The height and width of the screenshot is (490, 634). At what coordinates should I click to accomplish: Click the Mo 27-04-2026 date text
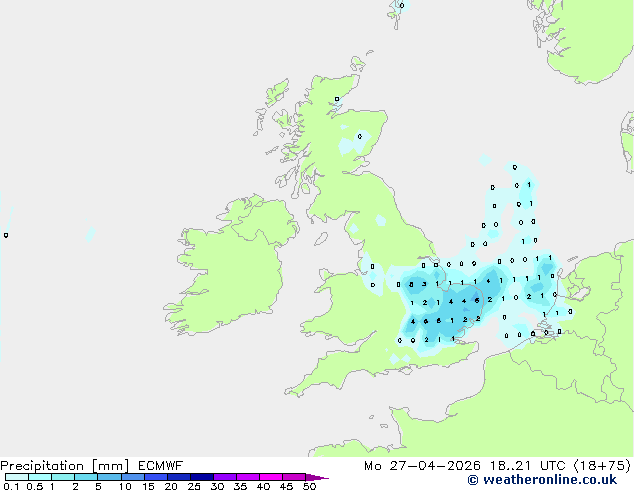tap(422, 466)
